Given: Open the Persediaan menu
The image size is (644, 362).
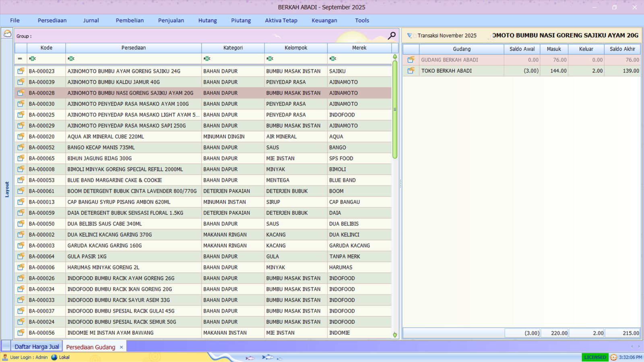Looking at the screenshot, I should (x=52, y=21).
